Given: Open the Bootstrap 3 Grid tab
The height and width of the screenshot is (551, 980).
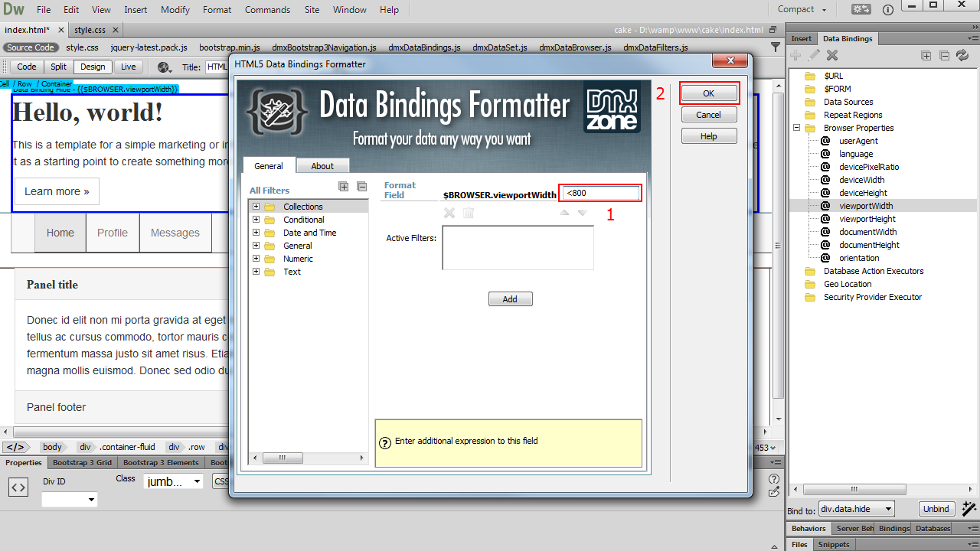Looking at the screenshot, I should pyautogui.click(x=82, y=463).
